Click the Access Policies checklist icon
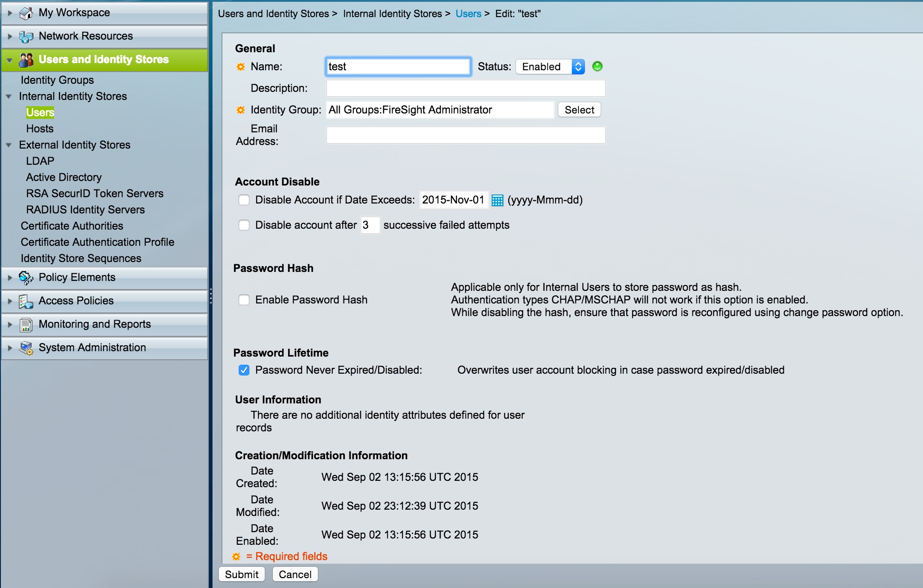The width and height of the screenshot is (923, 588). tap(26, 301)
